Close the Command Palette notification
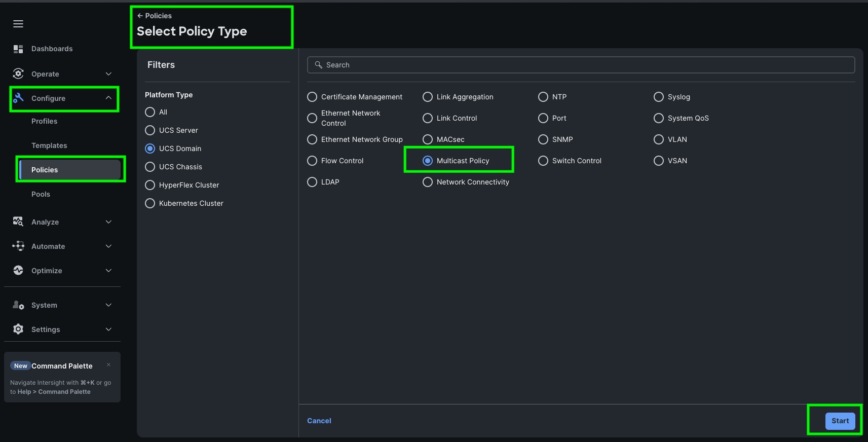 click(x=108, y=365)
